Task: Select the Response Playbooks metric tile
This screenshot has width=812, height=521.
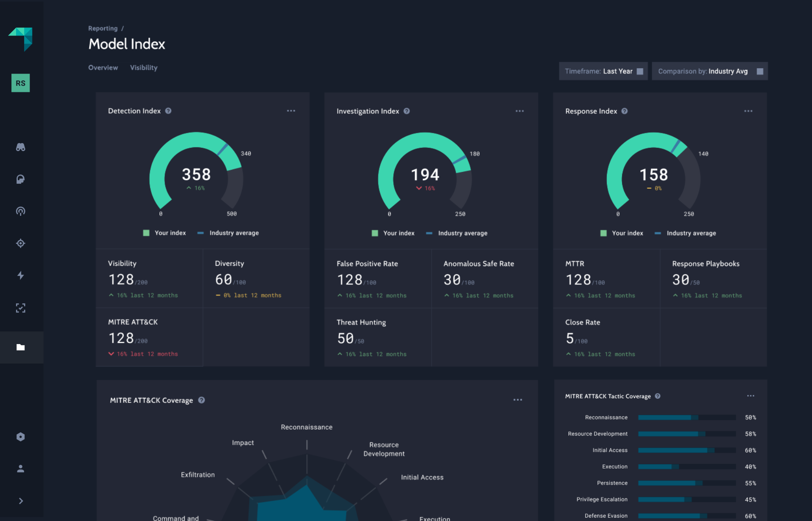Action: coord(713,279)
